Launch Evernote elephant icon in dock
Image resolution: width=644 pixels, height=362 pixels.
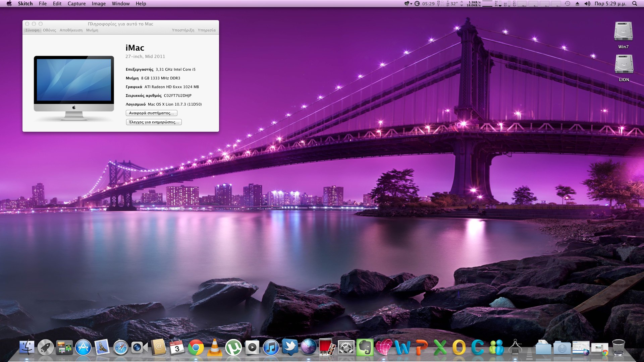(365, 348)
